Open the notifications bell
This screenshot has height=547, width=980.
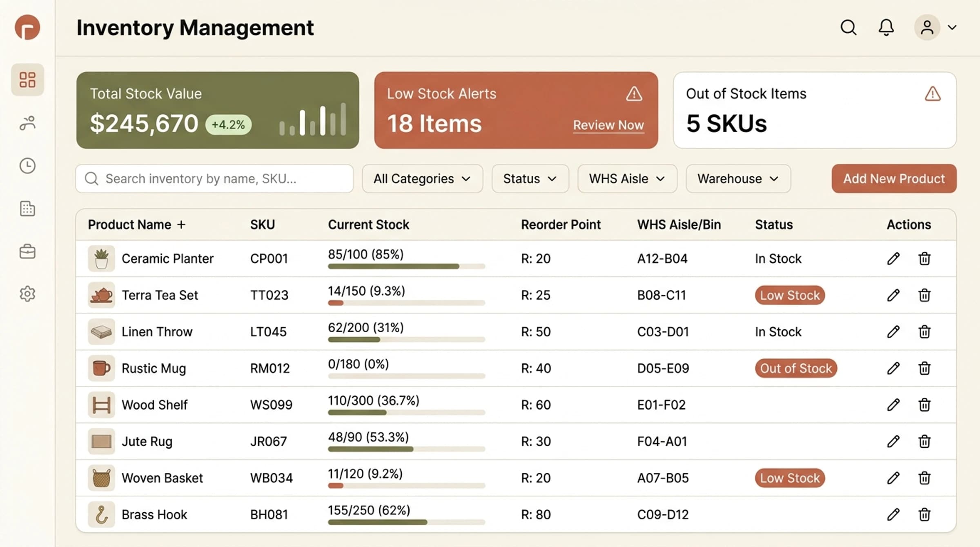(886, 27)
